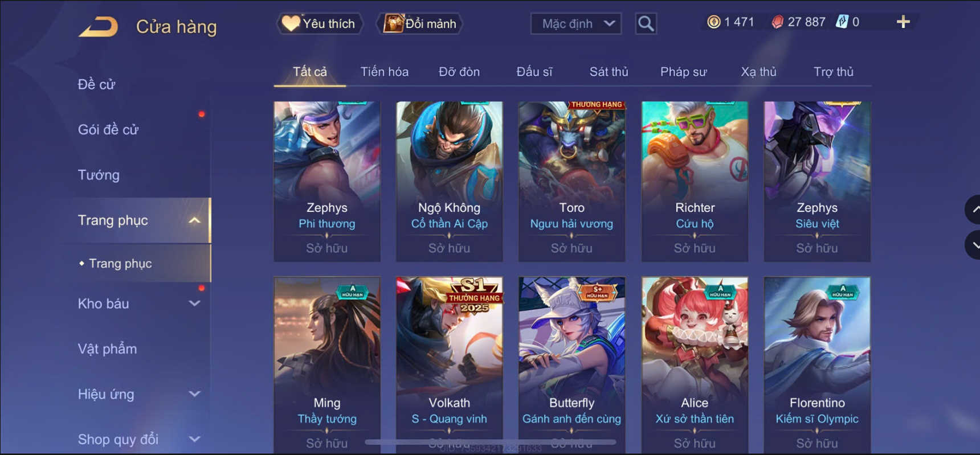Click the page up arrow on right edge
Image resolution: width=980 pixels, height=455 pixels.
[973, 210]
